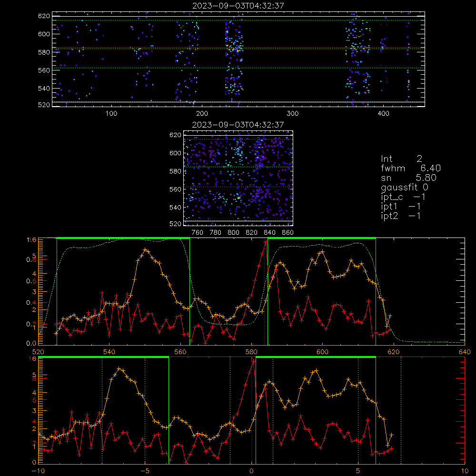This screenshot has height=476, width=476.
Task: Click x-axis tick label 800 of middle image
Action: coord(233,233)
